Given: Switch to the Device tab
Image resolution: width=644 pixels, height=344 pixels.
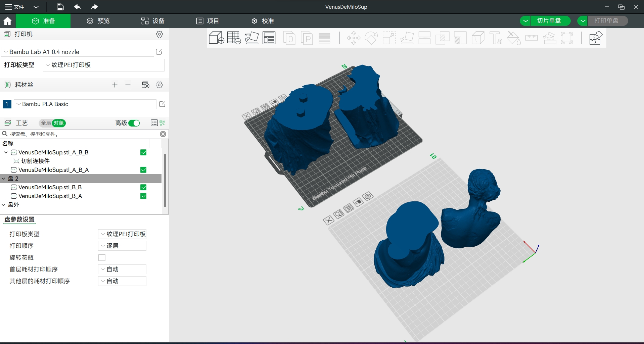Looking at the screenshot, I should (153, 21).
